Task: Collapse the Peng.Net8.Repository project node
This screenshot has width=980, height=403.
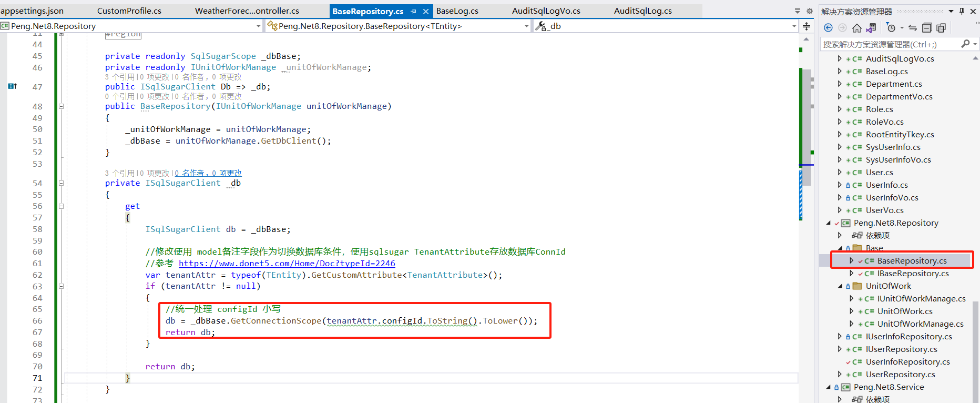Action: point(829,223)
